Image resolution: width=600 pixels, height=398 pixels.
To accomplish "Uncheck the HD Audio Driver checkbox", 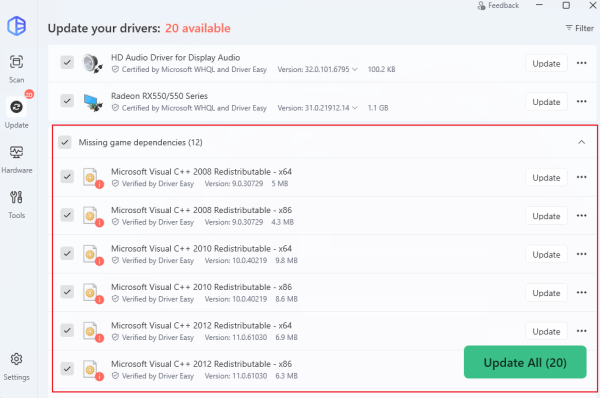I will tap(67, 62).
